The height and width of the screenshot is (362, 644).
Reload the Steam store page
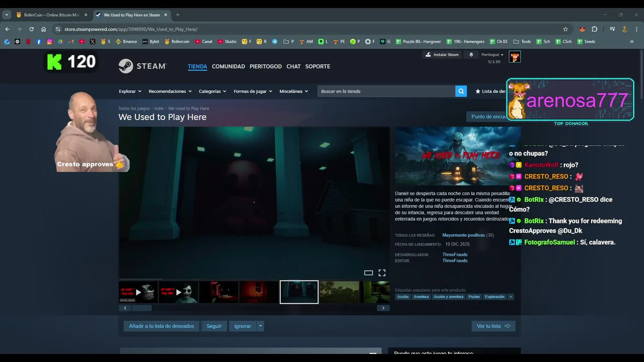[x=31, y=29]
